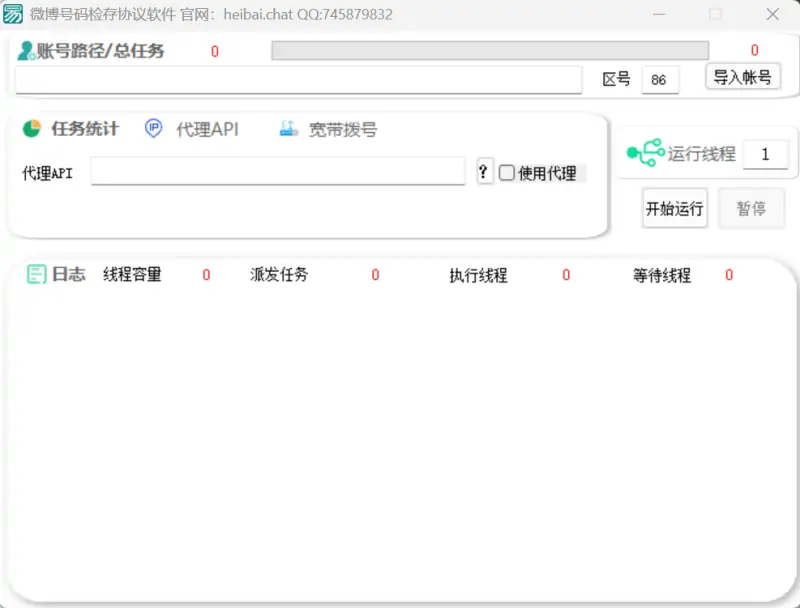The height and width of the screenshot is (608, 800).
Task: Start the task with 开始运行 button
Action: [x=674, y=209]
